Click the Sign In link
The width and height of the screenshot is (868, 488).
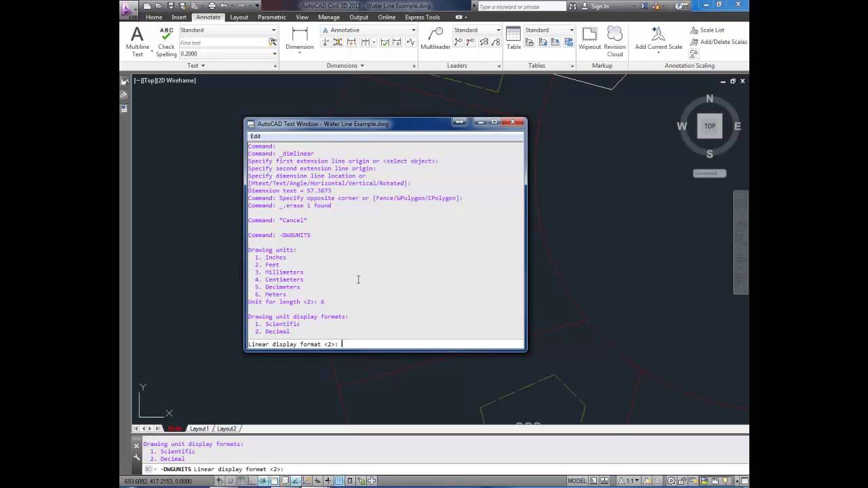pos(599,6)
